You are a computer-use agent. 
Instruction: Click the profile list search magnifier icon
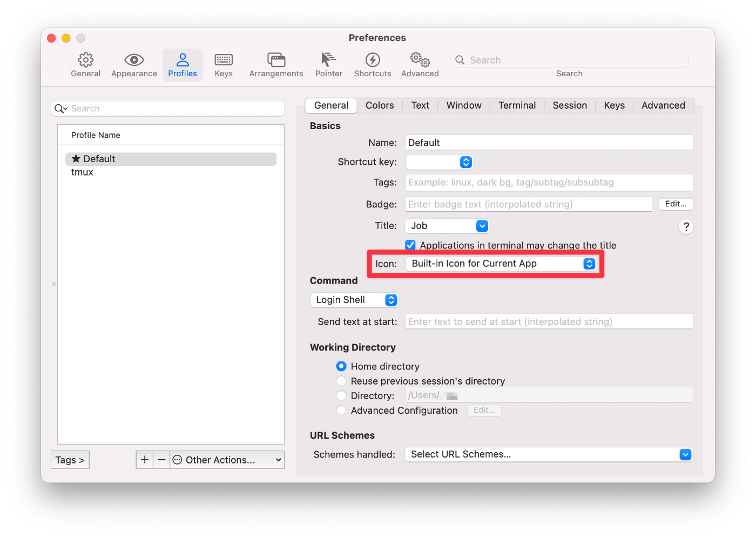pyautogui.click(x=60, y=109)
